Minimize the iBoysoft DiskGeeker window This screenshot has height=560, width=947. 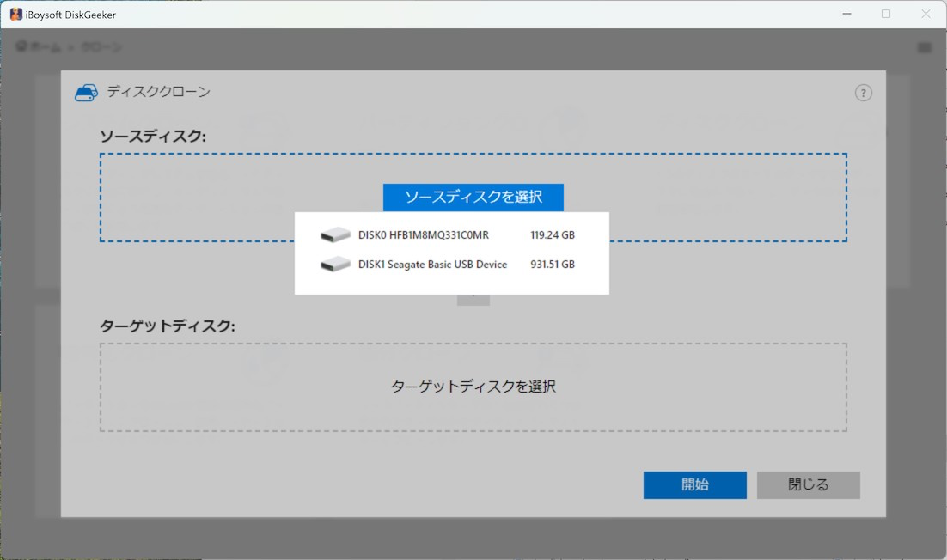[846, 14]
